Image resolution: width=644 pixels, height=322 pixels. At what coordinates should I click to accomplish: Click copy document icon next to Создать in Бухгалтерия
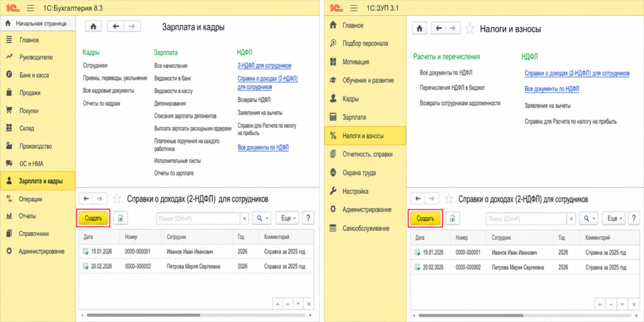(120, 218)
